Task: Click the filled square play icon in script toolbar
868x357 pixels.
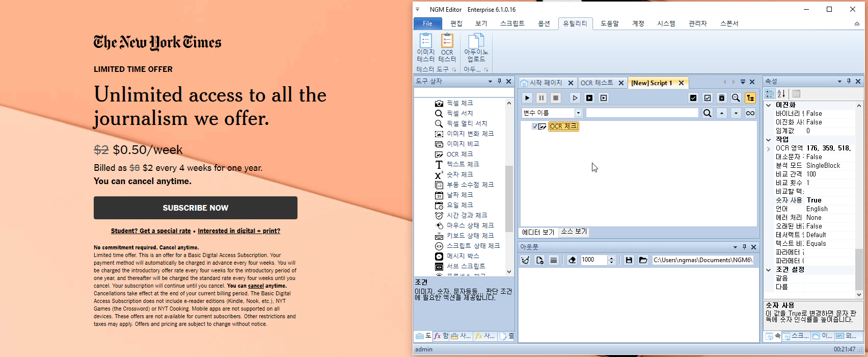Action: click(x=589, y=98)
